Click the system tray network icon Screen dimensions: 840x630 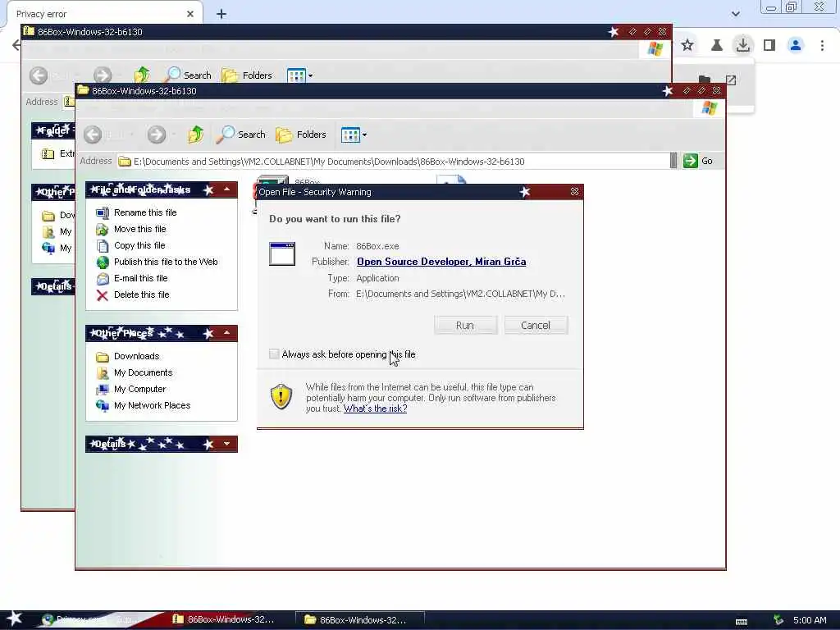point(778,620)
